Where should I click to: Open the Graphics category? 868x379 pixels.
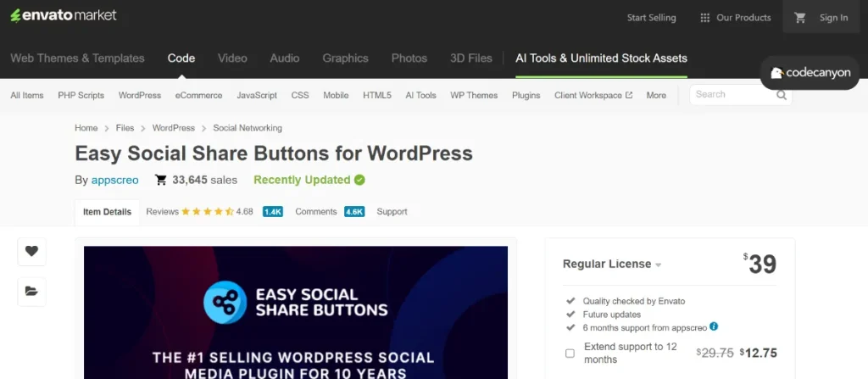[x=346, y=59]
